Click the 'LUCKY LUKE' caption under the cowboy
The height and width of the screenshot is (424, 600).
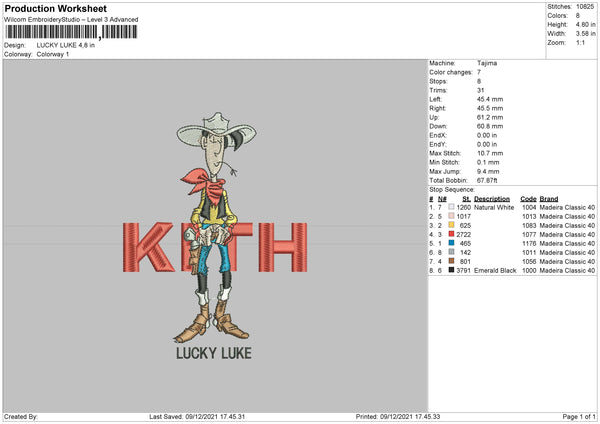coord(214,353)
